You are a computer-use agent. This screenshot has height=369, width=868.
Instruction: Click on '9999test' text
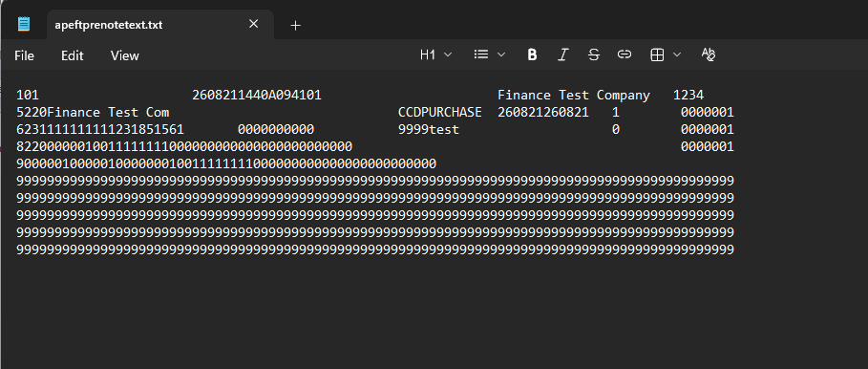point(429,130)
